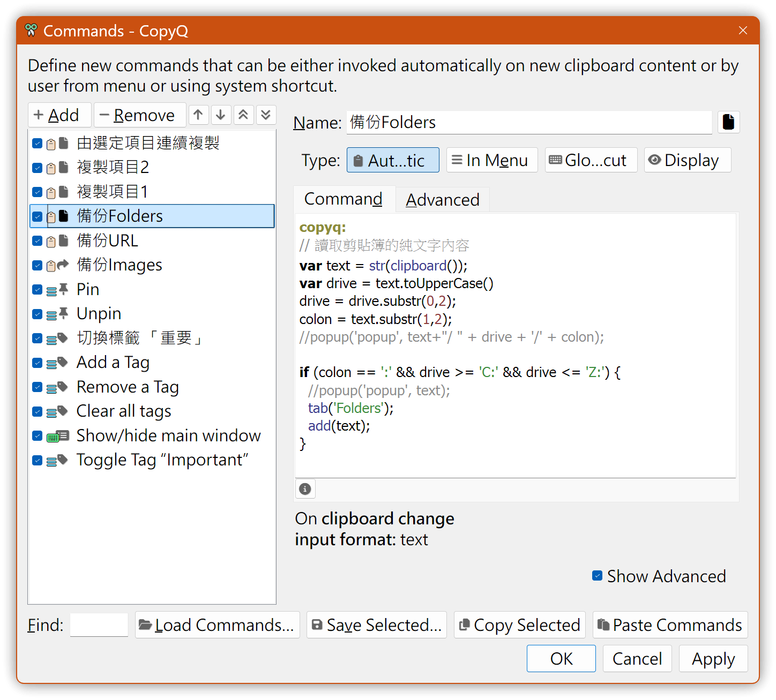Click the tag icon on Remove a Tag row
This screenshot has height=700, width=776.
[63, 386]
